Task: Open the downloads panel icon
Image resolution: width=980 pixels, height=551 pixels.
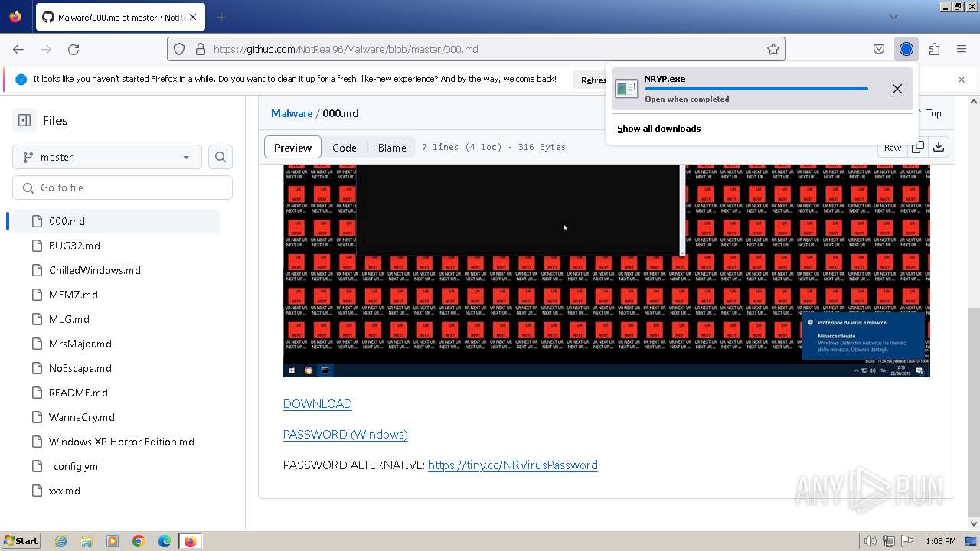Action: click(x=906, y=49)
